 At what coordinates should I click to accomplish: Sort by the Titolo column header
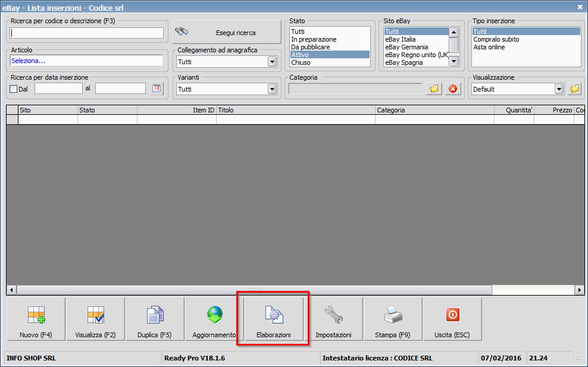296,110
